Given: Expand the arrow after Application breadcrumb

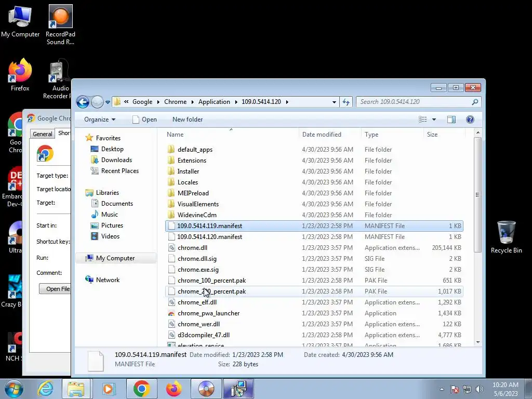Looking at the screenshot, I should click(x=236, y=102).
